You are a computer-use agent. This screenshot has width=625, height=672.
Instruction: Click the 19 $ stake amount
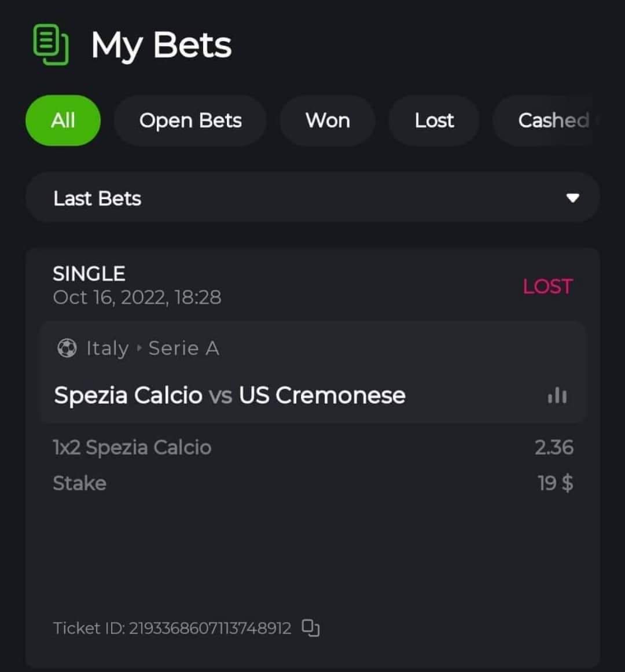(x=556, y=483)
